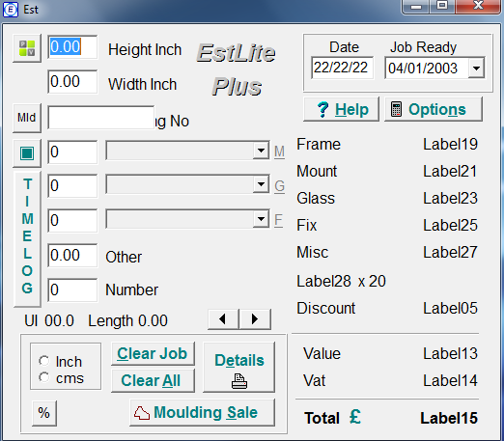504x441 pixels.
Task: Click the 'UI 00.0' text
Action: coord(49,321)
